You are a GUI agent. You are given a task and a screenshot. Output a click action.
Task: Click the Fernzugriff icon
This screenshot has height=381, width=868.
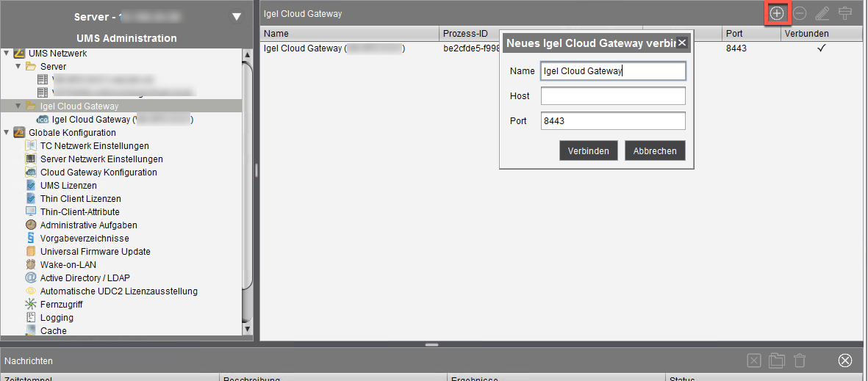31,305
